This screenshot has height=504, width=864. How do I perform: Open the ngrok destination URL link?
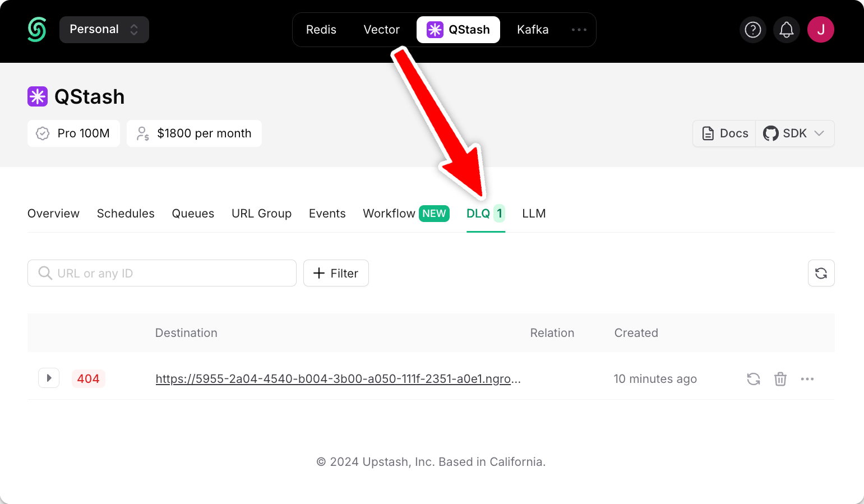click(x=338, y=379)
